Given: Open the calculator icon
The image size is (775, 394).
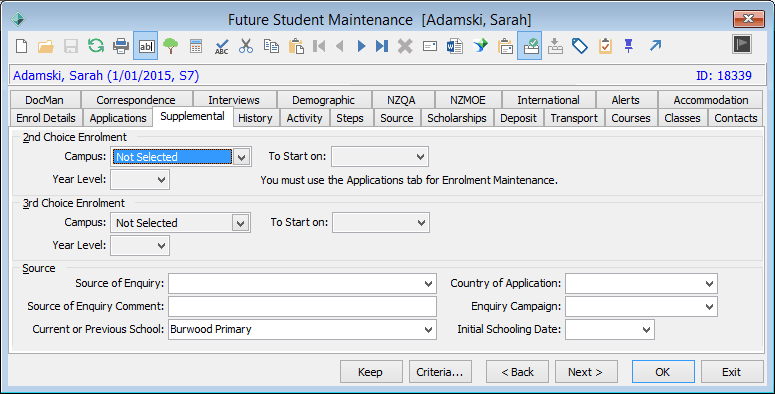Looking at the screenshot, I should 196,46.
